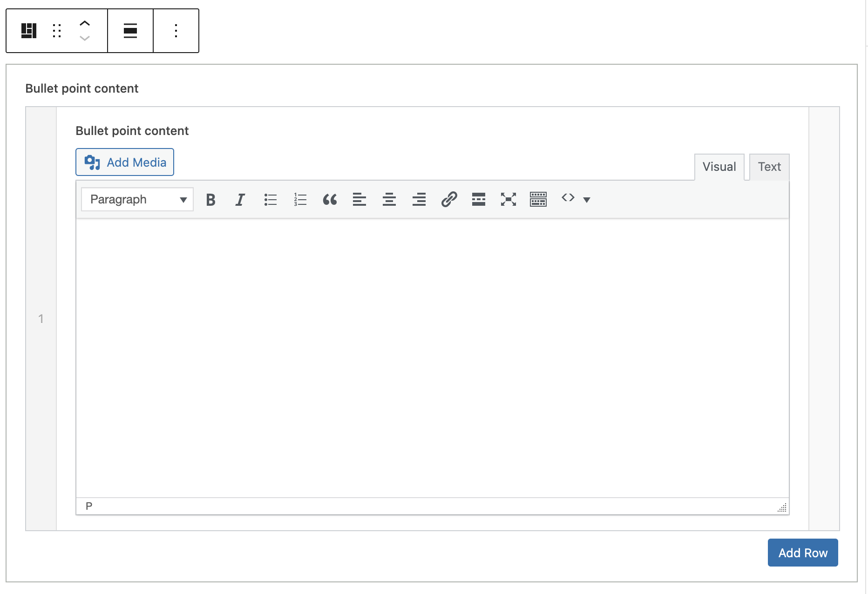The image size is (868, 594).
Task: Click the Add Media button
Action: (x=125, y=162)
